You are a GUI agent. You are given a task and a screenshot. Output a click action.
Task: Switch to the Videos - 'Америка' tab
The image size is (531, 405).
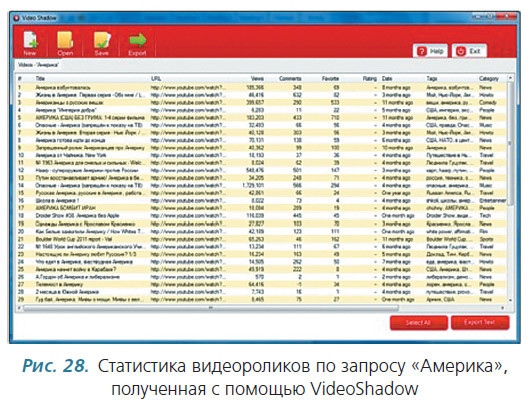coord(39,64)
